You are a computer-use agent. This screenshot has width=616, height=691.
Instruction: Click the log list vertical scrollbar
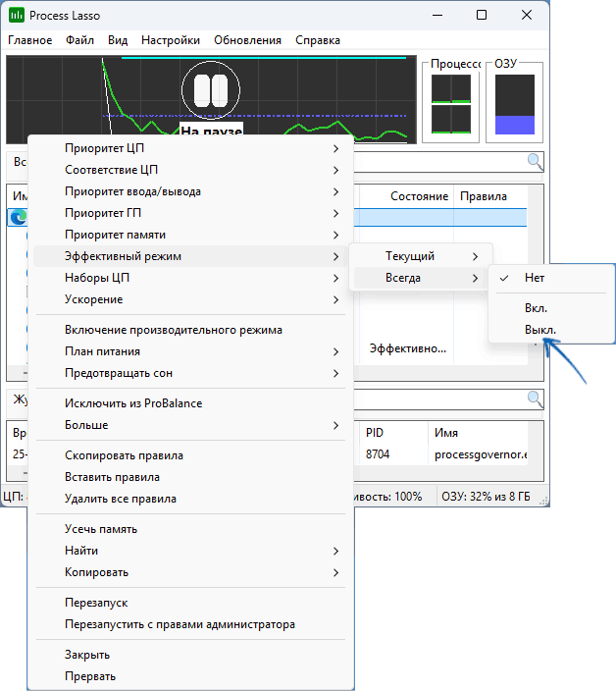pyautogui.click(x=536, y=443)
